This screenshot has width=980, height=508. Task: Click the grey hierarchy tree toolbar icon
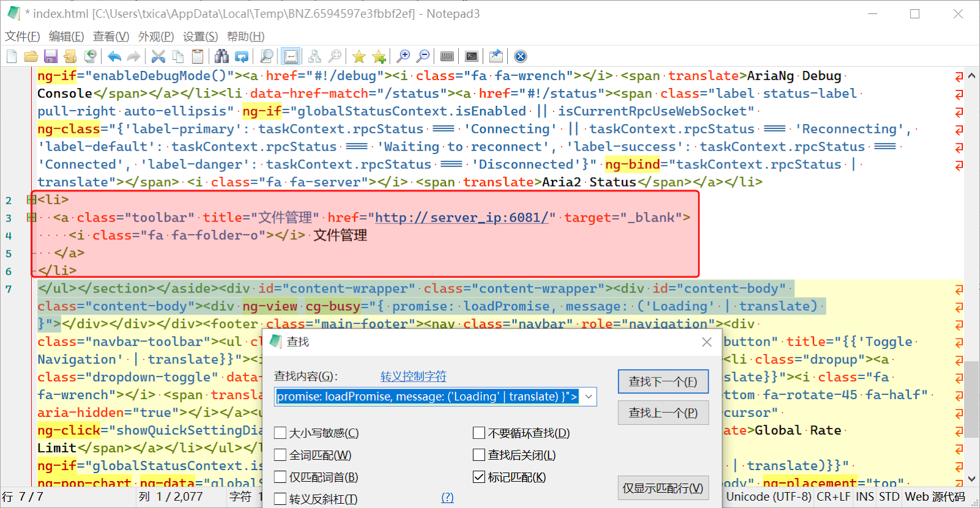[x=315, y=57]
